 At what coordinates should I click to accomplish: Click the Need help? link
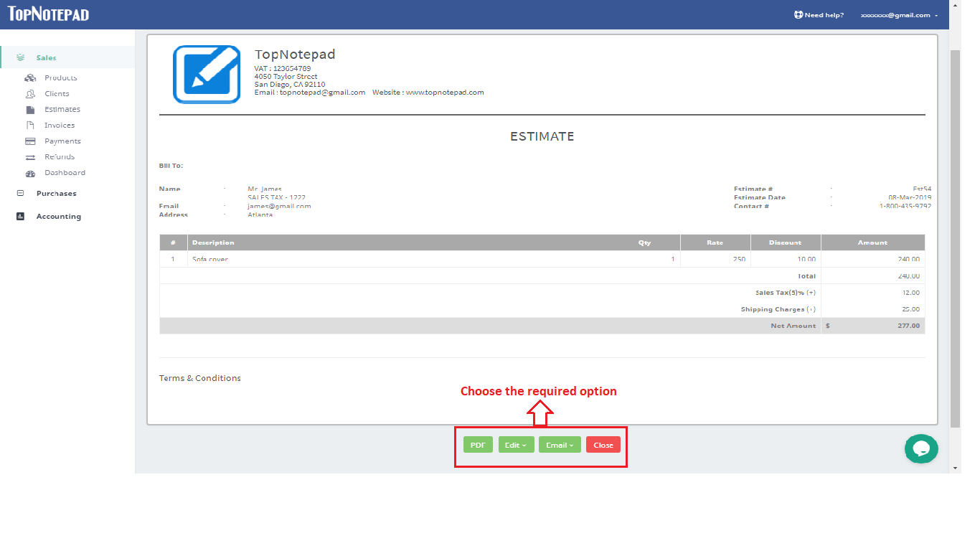point(824,15)
